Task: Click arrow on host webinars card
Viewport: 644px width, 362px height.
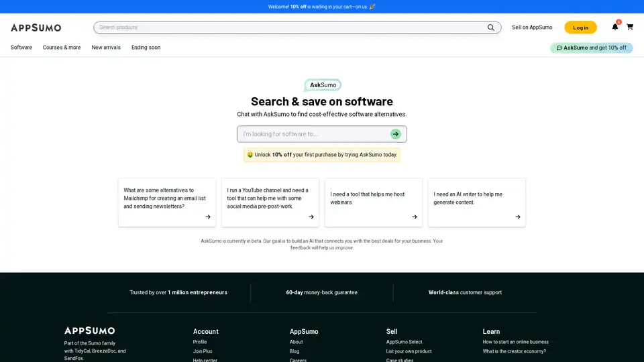Action: coord(415,217)
